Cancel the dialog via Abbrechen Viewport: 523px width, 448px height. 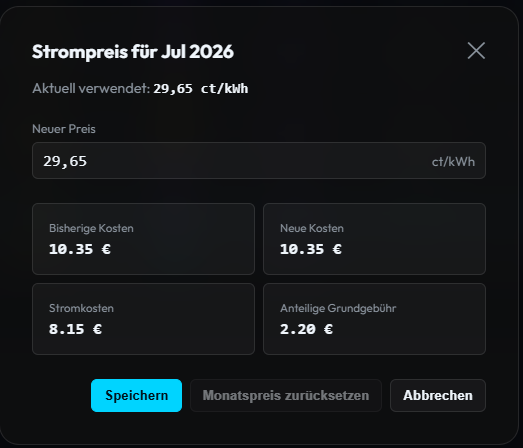click(x=438, y=395)
